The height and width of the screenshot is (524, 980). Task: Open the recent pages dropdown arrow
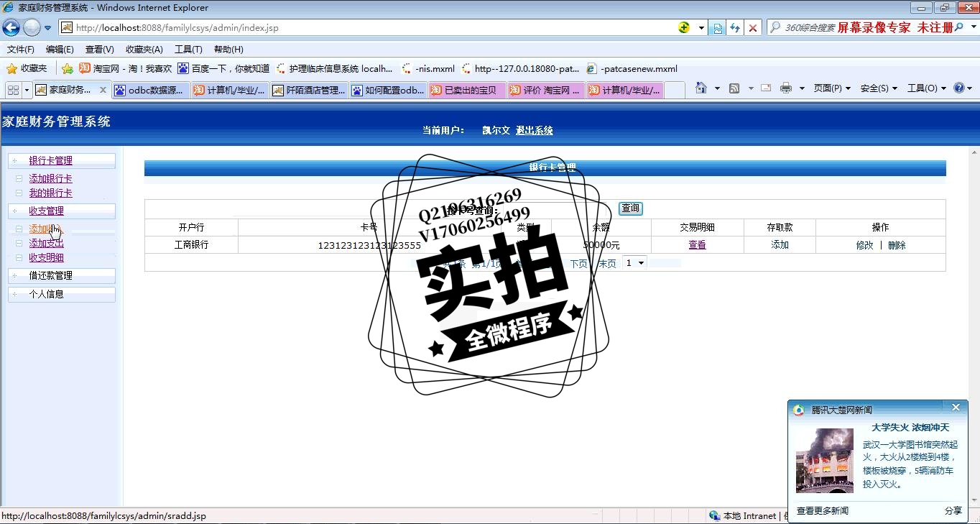48,28
